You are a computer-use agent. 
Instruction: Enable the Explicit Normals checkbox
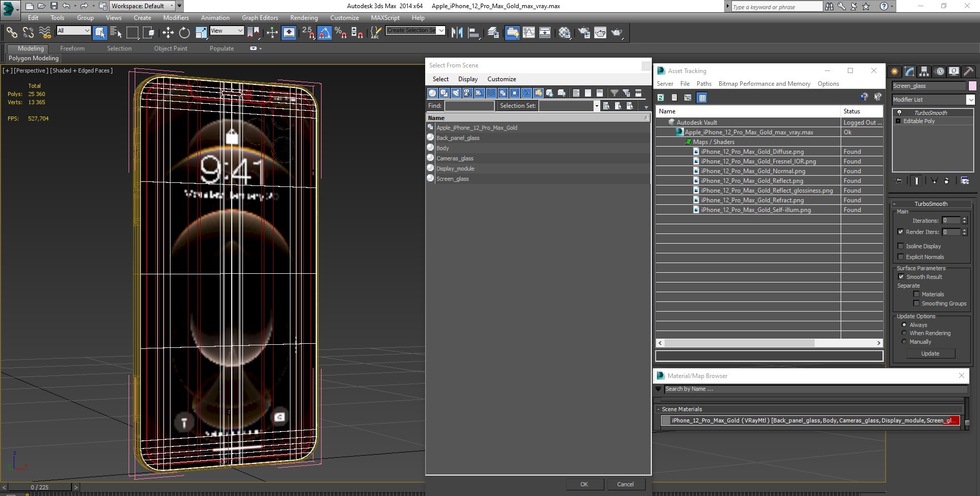point(901,257)
